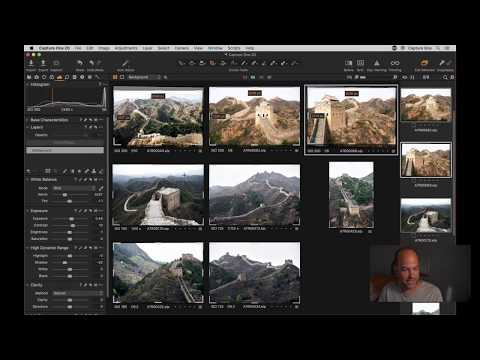
Task: Click the search magnifier above the browser
Action: [x=445, y=77]
